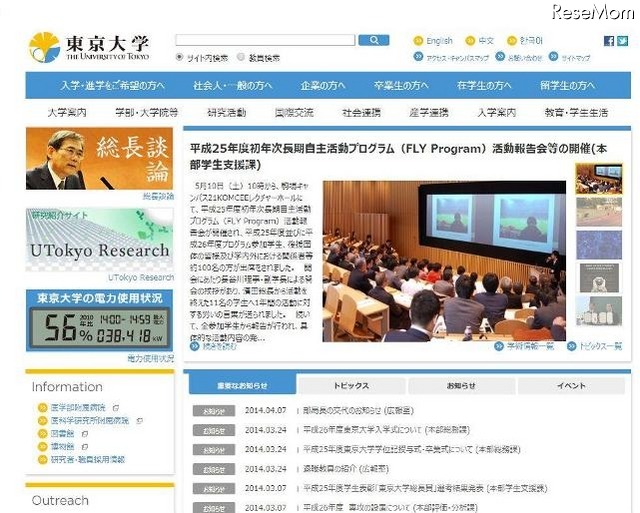This screenshot has width=640, height=513.
Task: Select the サイト内検索 radio button
Action: pos(179,57)
